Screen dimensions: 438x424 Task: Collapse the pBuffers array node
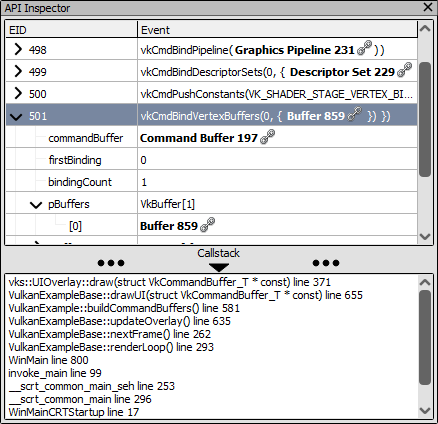coord(36,205)
